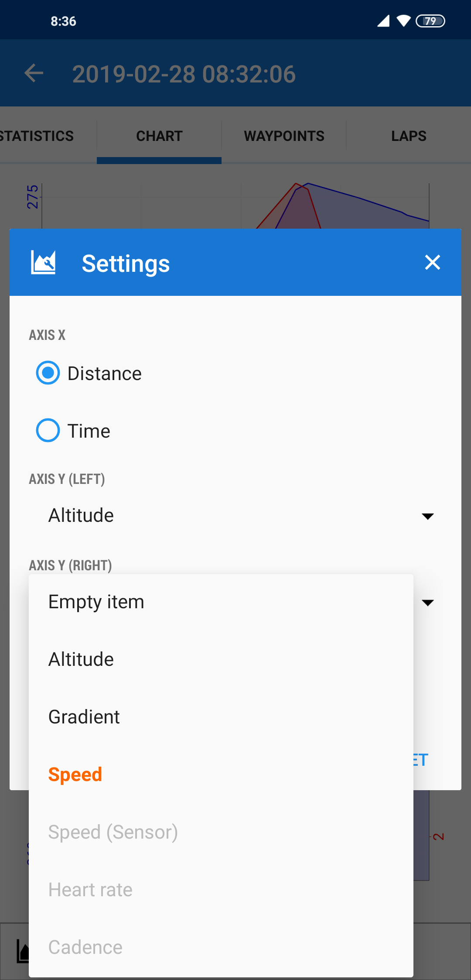Image resolution: width=471 pixels, height=980 pixels.
Task: Tap the cellular signal icon
Action: click(x=383, y=21)
